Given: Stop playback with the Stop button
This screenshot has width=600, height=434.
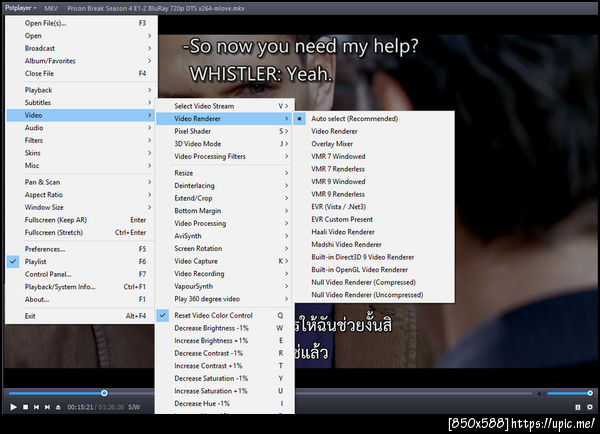Looking at the screenshot, I should tap(25, 407).
